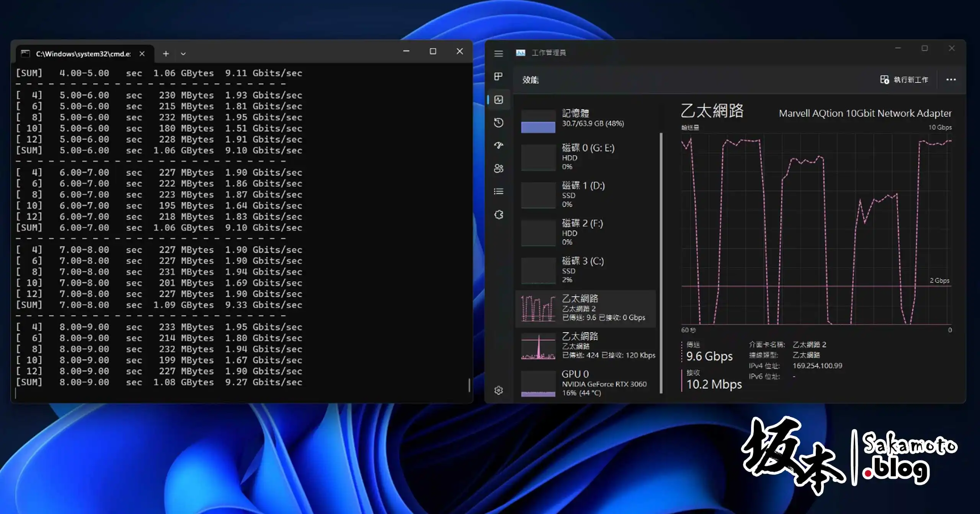Open the terminal new-tab dropdown chevron
Image resolution: width=980 pixels, height=514 pixels.
click(183, 54)
